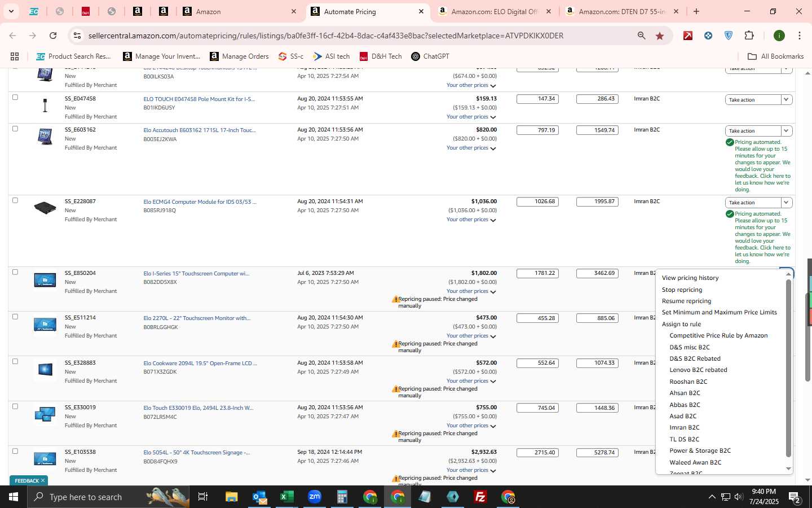Open Zoom app from taskbar
Image resolution: width=812 pixels, height=508 pixels.
tap(315, 497)
